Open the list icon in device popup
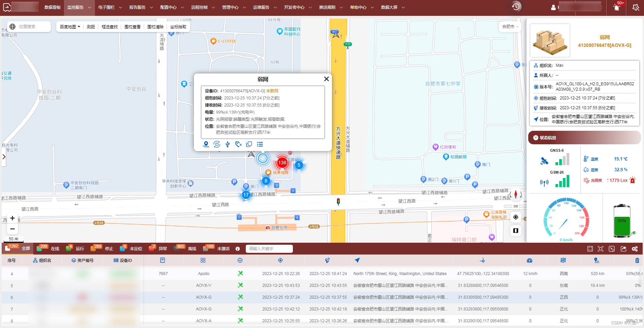 click(260, 144)
